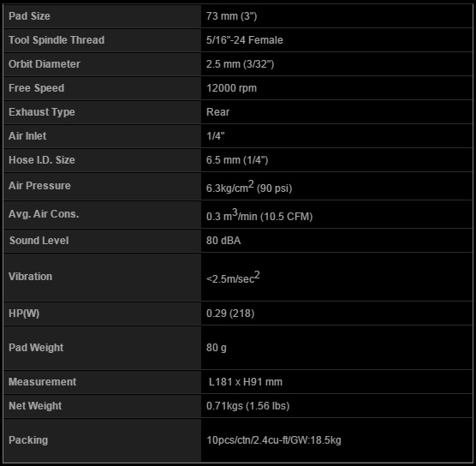Click the Pad Size label cell
Viewport: 476px width, 466px height.
tap(102, 16)
